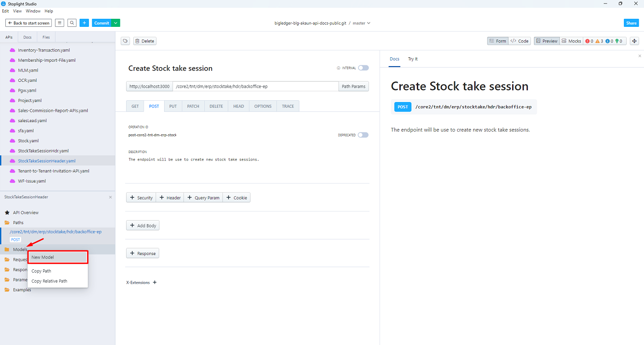Enable the DEPRECATED toggle
644x345 pixels.
[363, 135]
